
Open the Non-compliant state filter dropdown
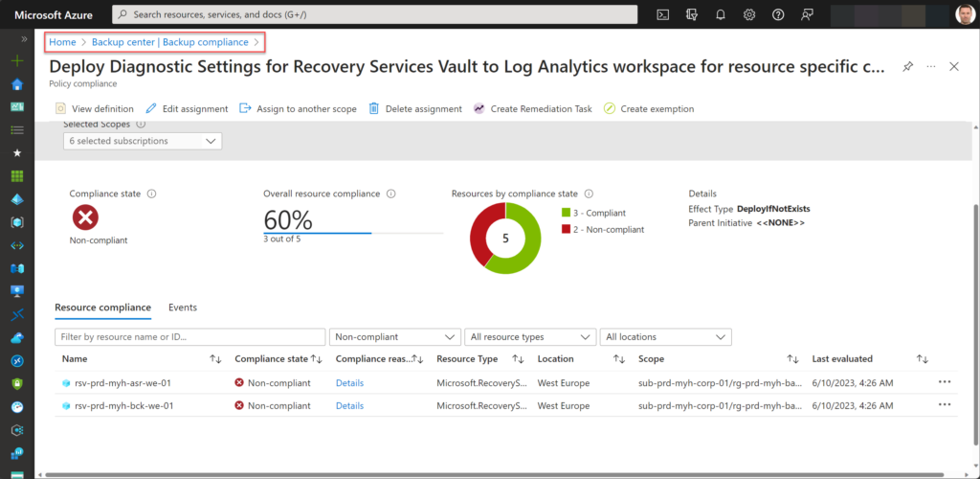395,336
